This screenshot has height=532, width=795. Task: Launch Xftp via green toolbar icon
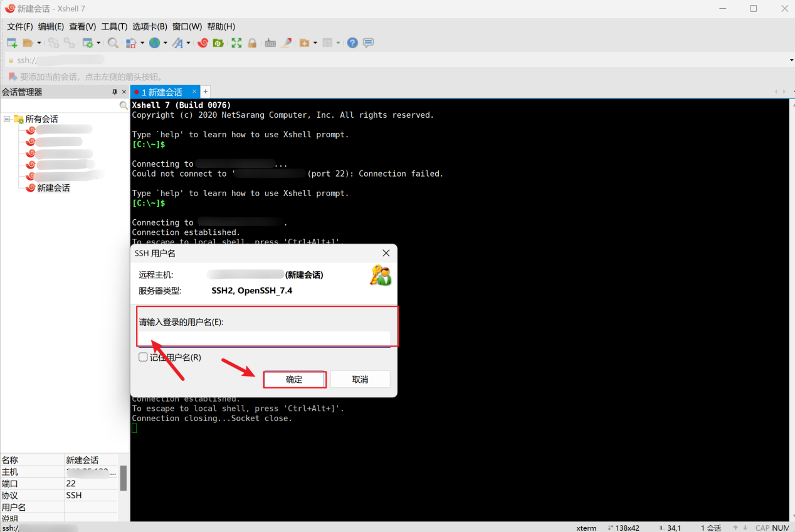[x=218, y=43]
